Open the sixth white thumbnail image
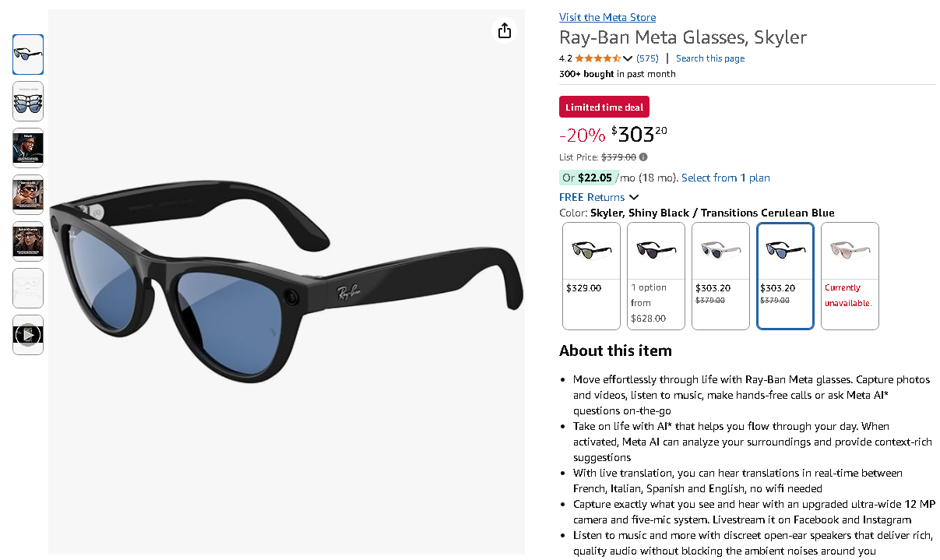 (28, 288)
